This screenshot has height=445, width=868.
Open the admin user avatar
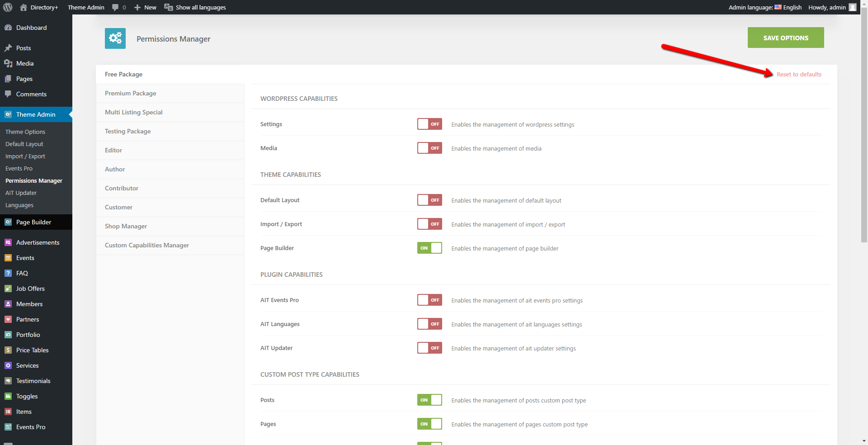pyautogui.click(x=853, y=7)
